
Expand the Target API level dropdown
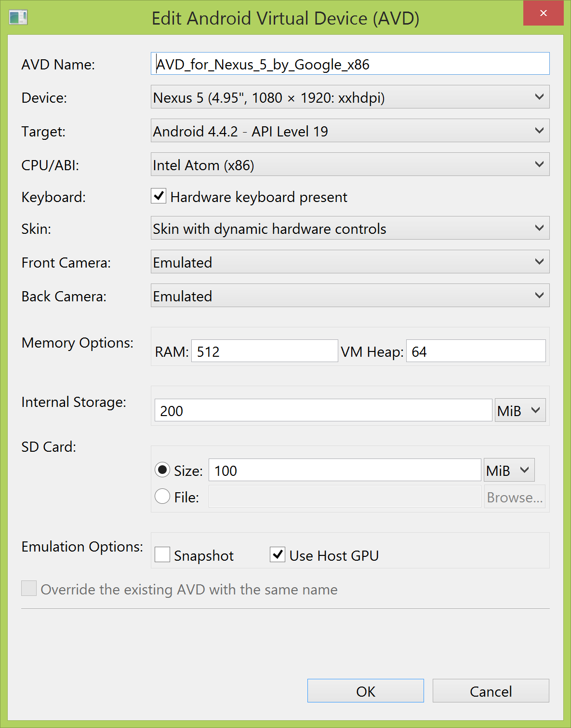(350, 131)
